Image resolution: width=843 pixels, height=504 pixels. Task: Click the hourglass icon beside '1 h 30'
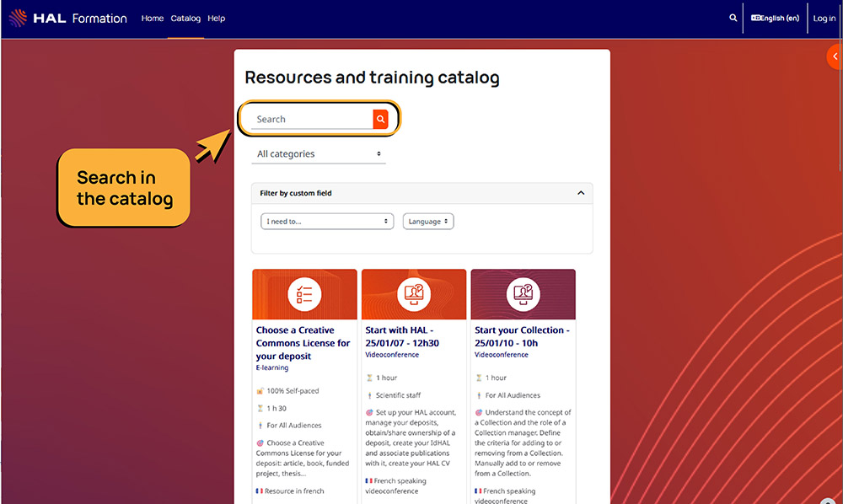point(260,409)
